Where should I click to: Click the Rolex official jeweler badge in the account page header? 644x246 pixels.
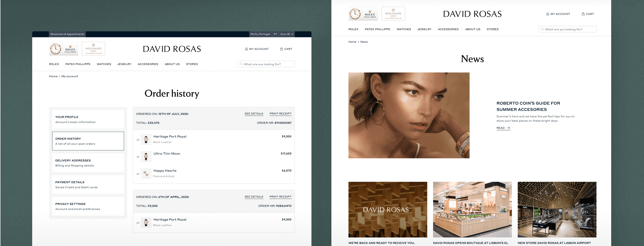click(64, 48)
